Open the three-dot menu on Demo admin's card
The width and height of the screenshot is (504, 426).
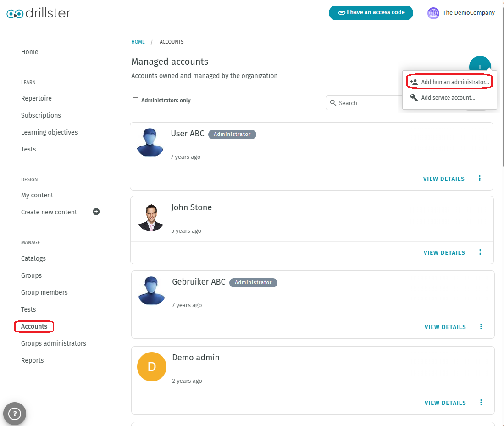coord(481,402)
